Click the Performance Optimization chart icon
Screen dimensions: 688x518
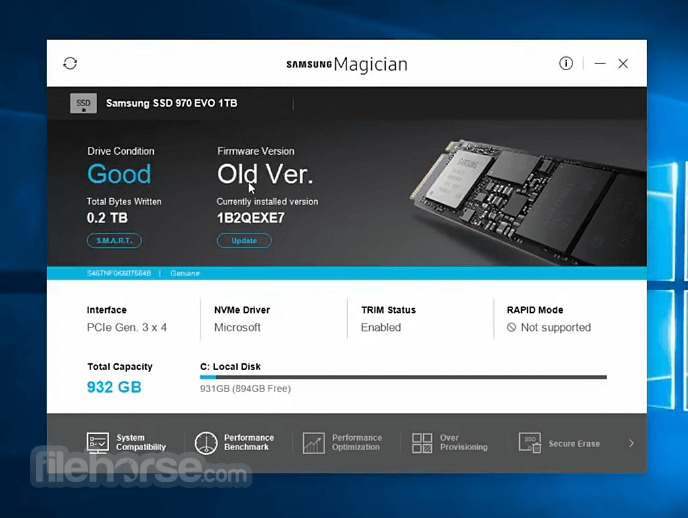(x=314, y=443)
